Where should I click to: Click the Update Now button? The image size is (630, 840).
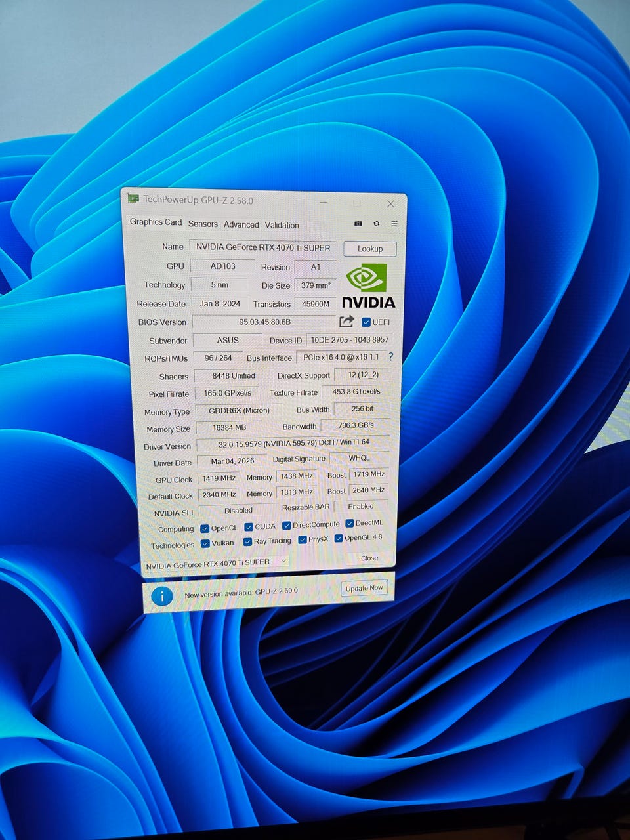pos(364,588)
